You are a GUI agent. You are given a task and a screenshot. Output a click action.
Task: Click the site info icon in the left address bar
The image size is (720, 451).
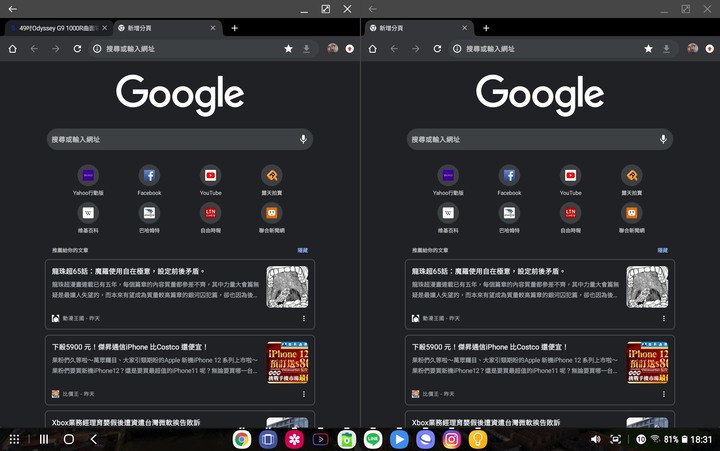coord(97,49)
